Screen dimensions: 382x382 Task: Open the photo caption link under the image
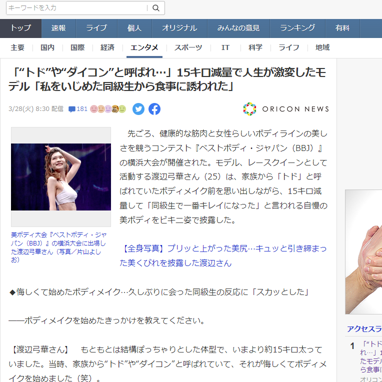(x=59, y=247)
